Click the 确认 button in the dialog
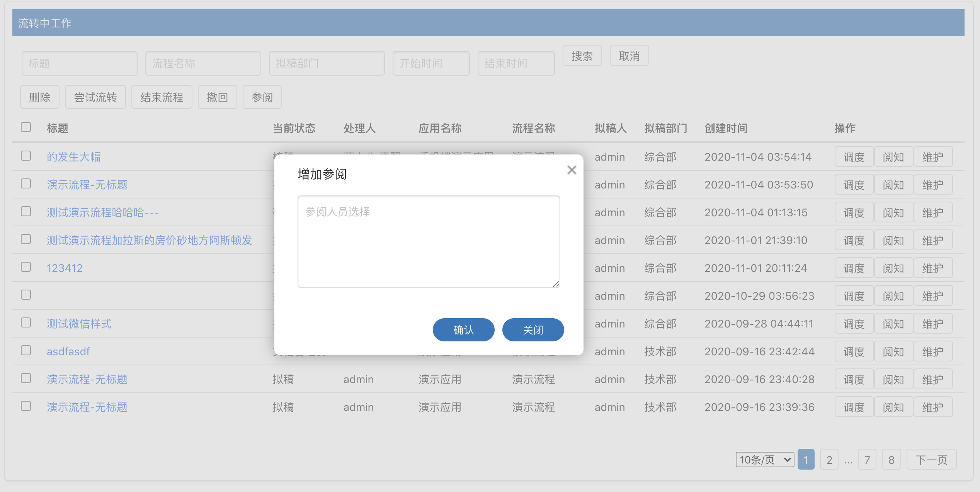The height and width of the screenshot is (492, 980). tap(463, 330)
